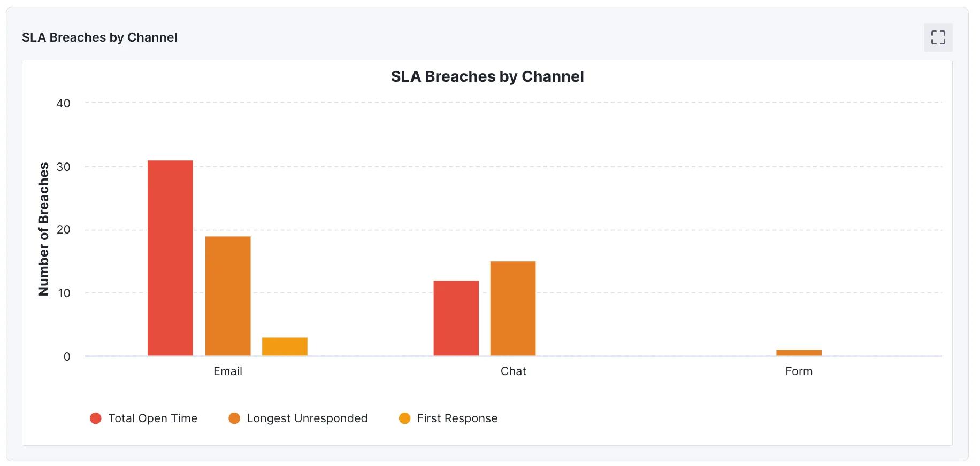This screenshot has width=980, height=466.
Task: Select Chat Total Open Time red bar
Action: tap(456, 318)
